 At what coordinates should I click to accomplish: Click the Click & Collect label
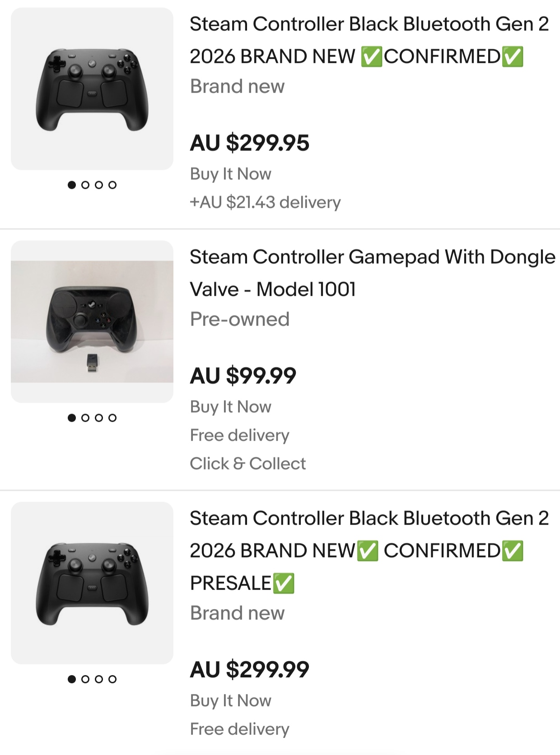[x=248, y=464]
